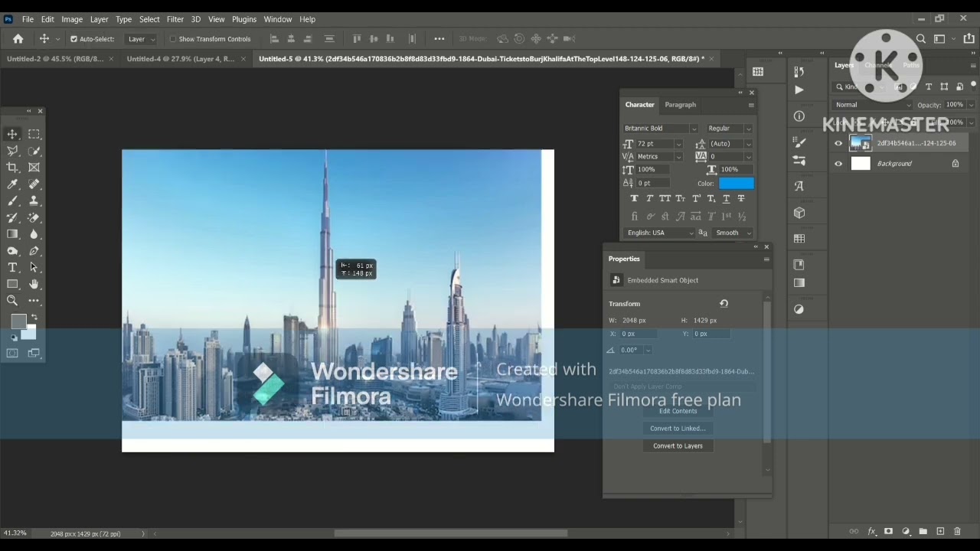Open the Smooth anti-aliasing dropdown
The width and height of the screenshot is (980, 551).
733,233
